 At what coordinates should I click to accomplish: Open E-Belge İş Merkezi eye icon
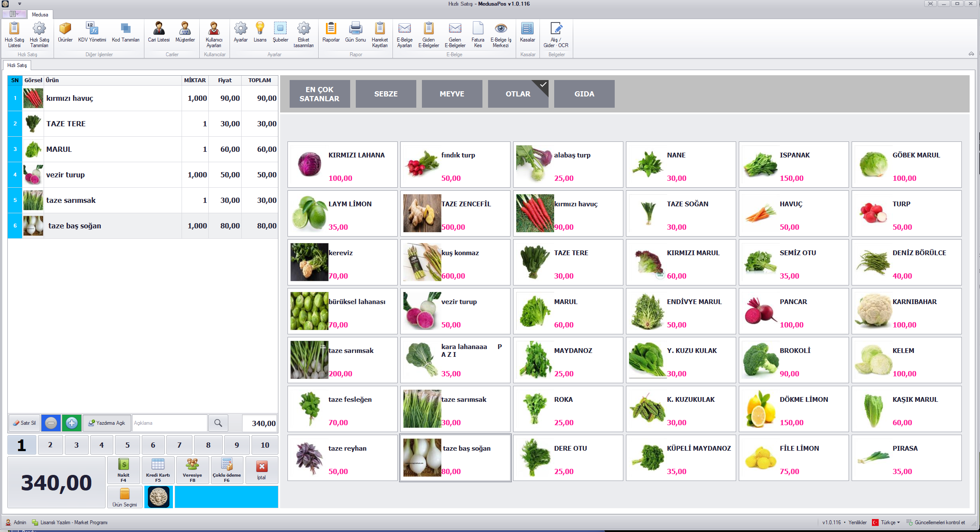[501, 35]
